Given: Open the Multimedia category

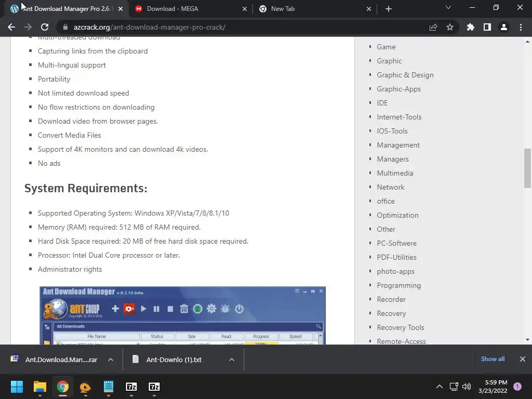Looking at the screenshot, I should coord(395,173).
